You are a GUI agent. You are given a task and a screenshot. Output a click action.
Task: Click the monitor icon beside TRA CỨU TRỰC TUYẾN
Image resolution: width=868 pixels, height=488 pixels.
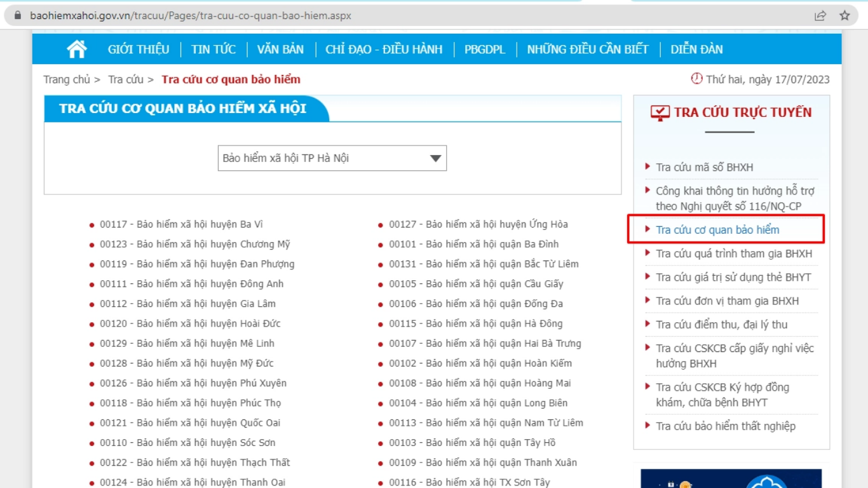661,112
